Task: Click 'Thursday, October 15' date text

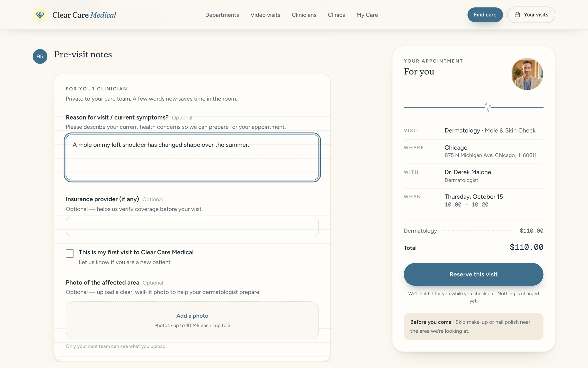Action: pyautogui.click(x=474, y=197)
